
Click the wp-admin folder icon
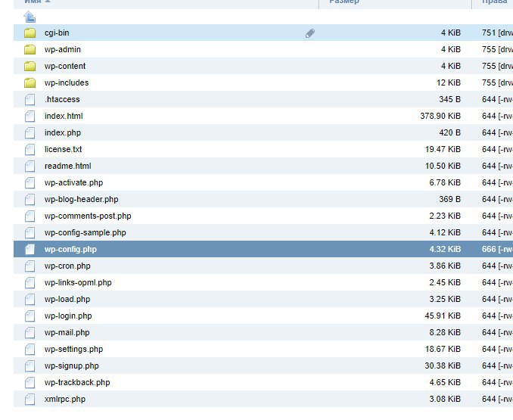click(30, 49)
